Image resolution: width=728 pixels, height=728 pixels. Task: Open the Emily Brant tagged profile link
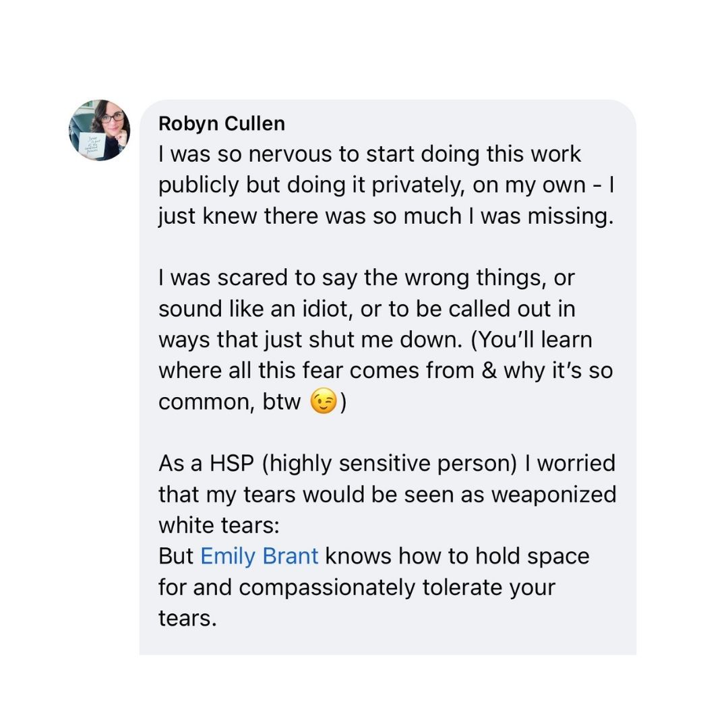point(260,556)
